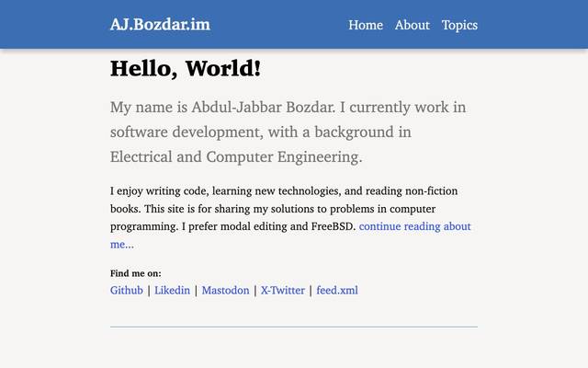Open the Likedin profile link

pos(172,291)
